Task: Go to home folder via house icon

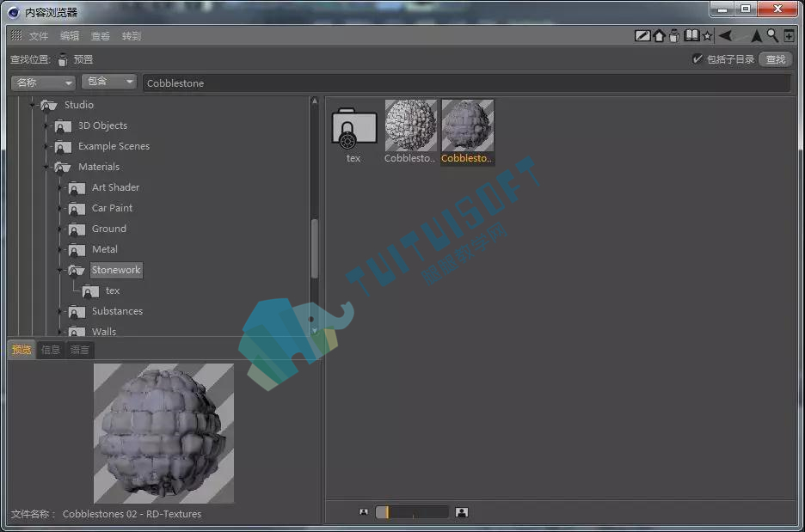Action: pos(659,36)
